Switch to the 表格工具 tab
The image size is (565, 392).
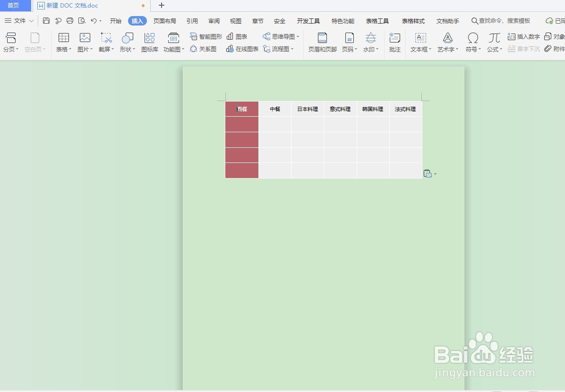(377, 21)
